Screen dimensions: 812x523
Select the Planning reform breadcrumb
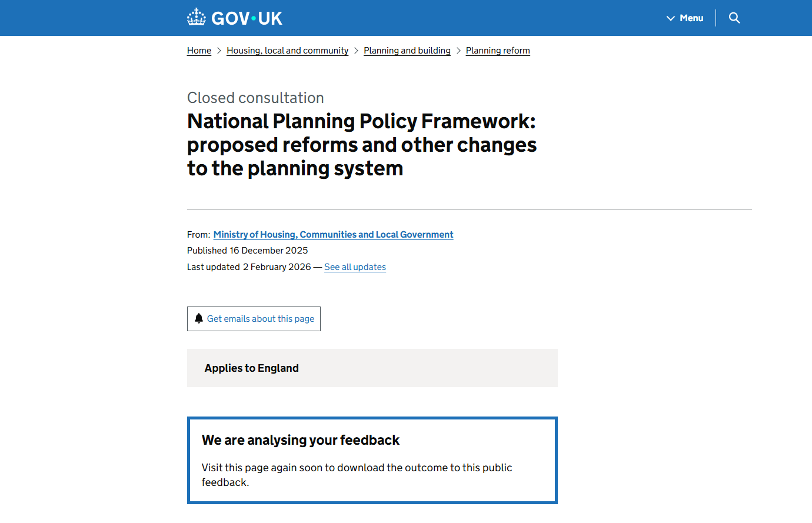click(x=497, y=51)
